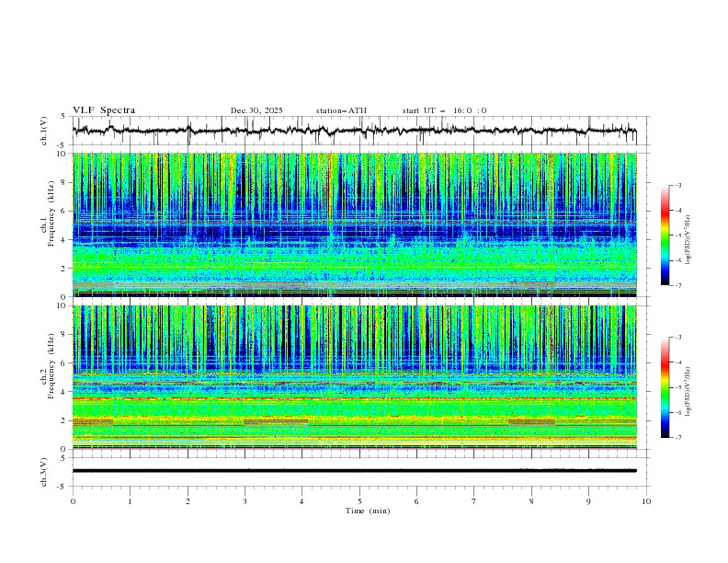Screen dimensions: 728x563
Task: Click the ch.1 colorbar "log(PSD)(V²/Hz)" label
Action: tap(688, 240)
